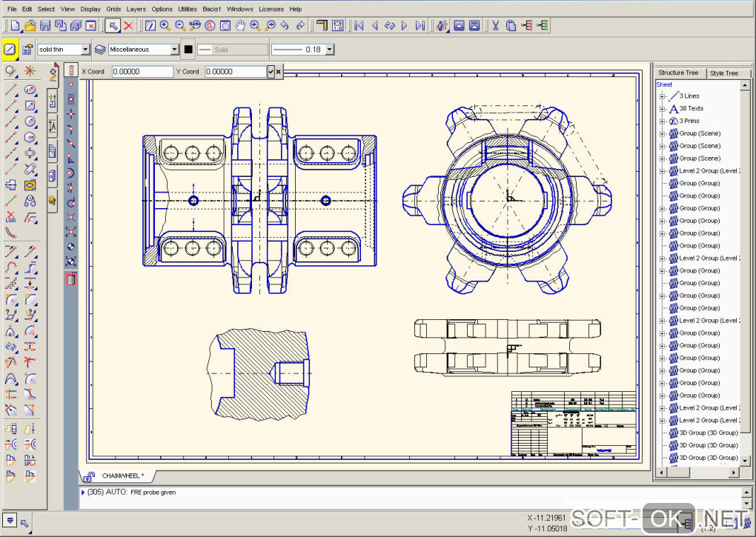Activate the Pan hand tool
Viewport: 756px width, 537px height.
click(240, 26)
